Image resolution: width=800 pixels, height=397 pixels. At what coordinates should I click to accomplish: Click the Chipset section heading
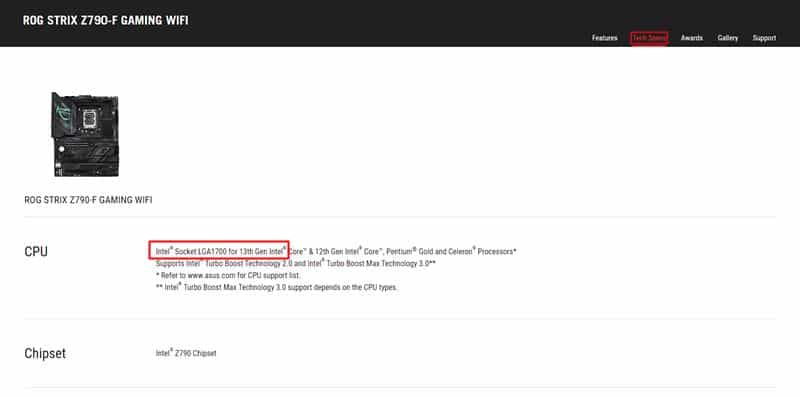[45, 354]
